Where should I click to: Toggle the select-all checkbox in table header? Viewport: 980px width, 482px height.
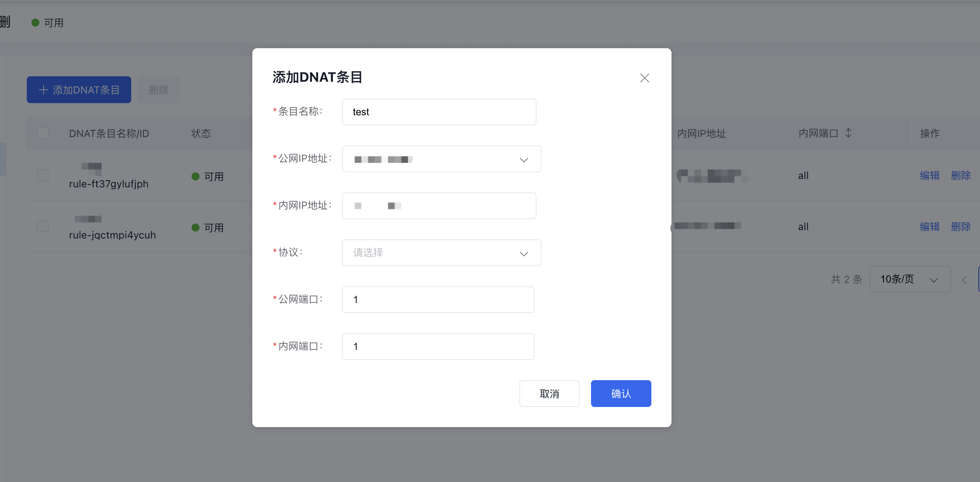pyautogui.click(x=43, y=133)
